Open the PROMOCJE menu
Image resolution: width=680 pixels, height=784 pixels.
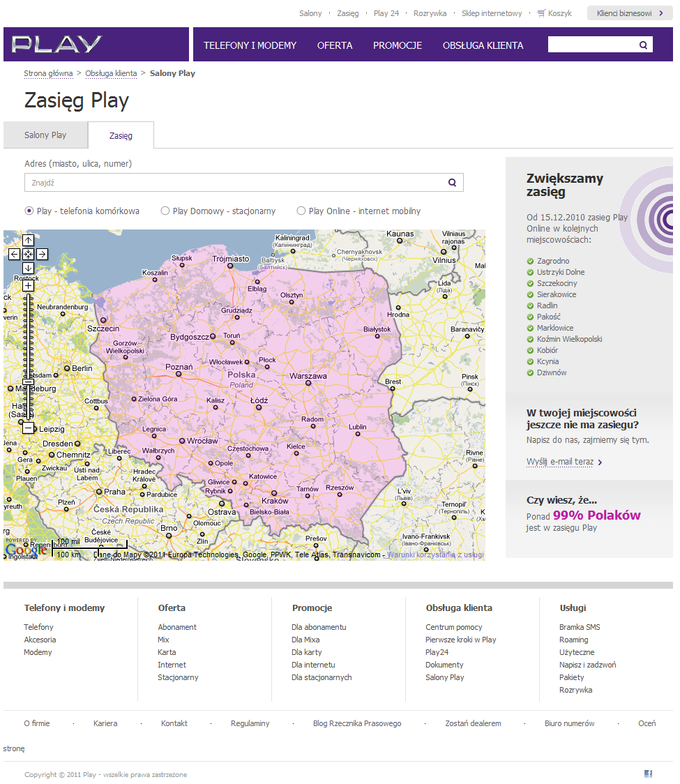pos(398,45)
